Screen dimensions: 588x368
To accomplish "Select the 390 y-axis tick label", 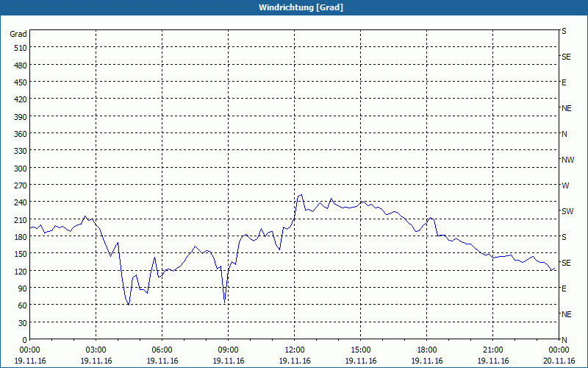I will point(21,117).
